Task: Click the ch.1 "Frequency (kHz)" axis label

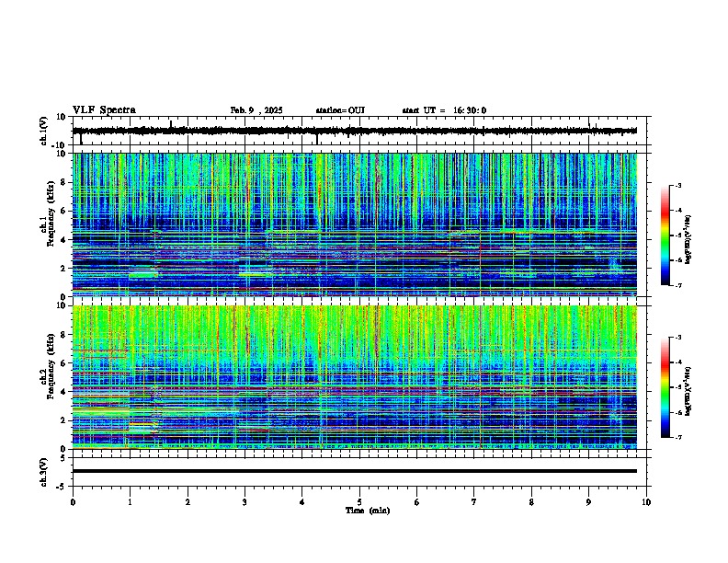Action: tap(51, 213)
